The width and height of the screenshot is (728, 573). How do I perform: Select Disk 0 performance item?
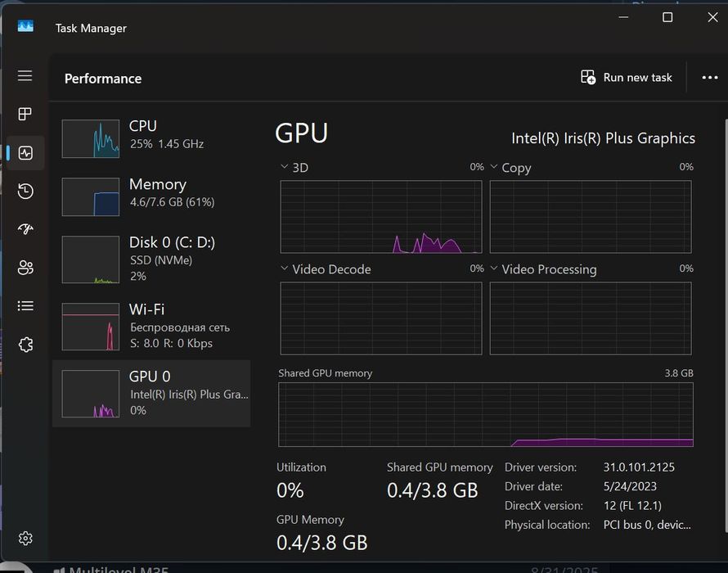point(151,259)
